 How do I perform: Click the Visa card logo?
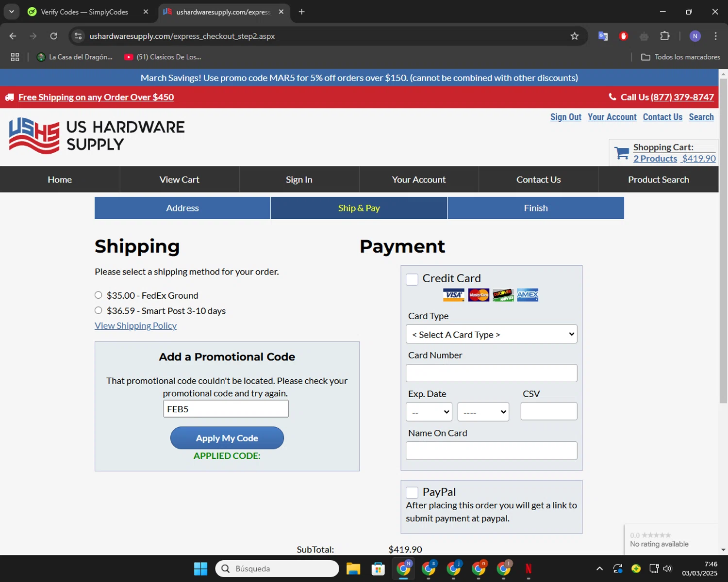tap(454, 295)
